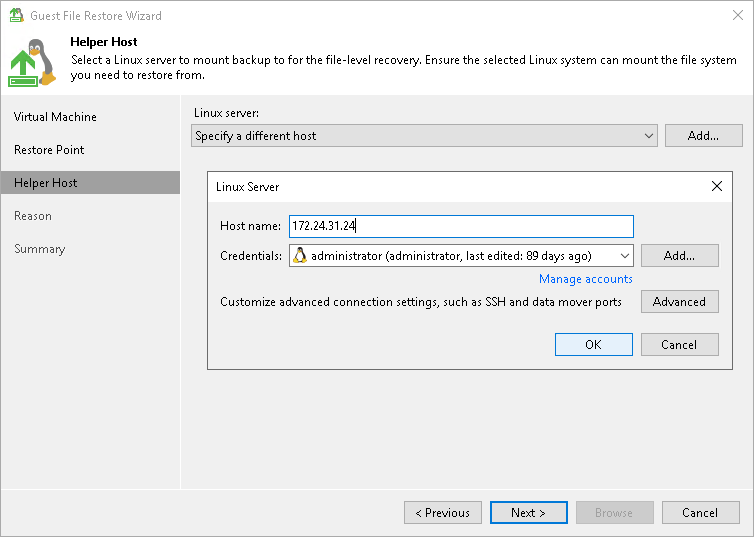Select 'Specify a different host' combo box
Image resolution: width=754 pixels, height=537 pixels.
425,136
